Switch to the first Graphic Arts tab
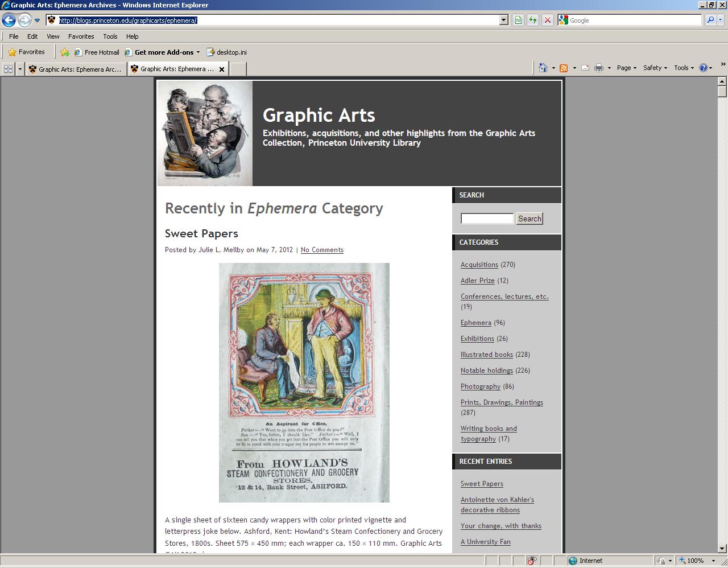The height and width of the screenshot is (568, 728). [x=76, y=69]
